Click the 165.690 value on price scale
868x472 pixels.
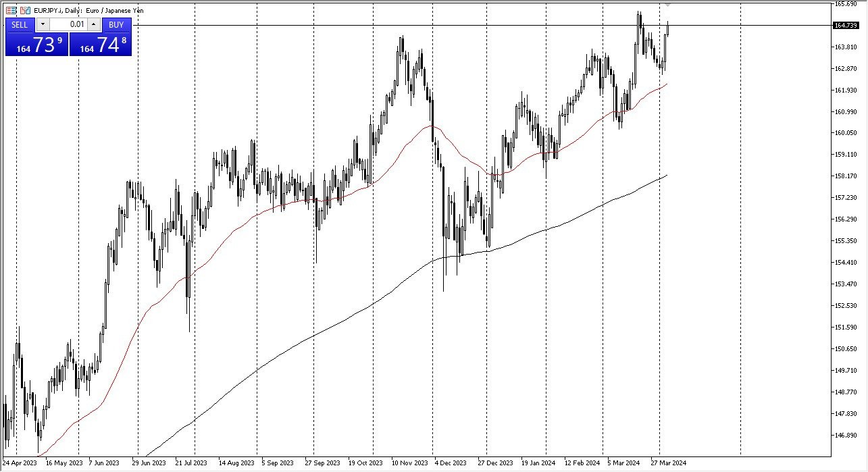pyautogui.click(x=845, y=5)
